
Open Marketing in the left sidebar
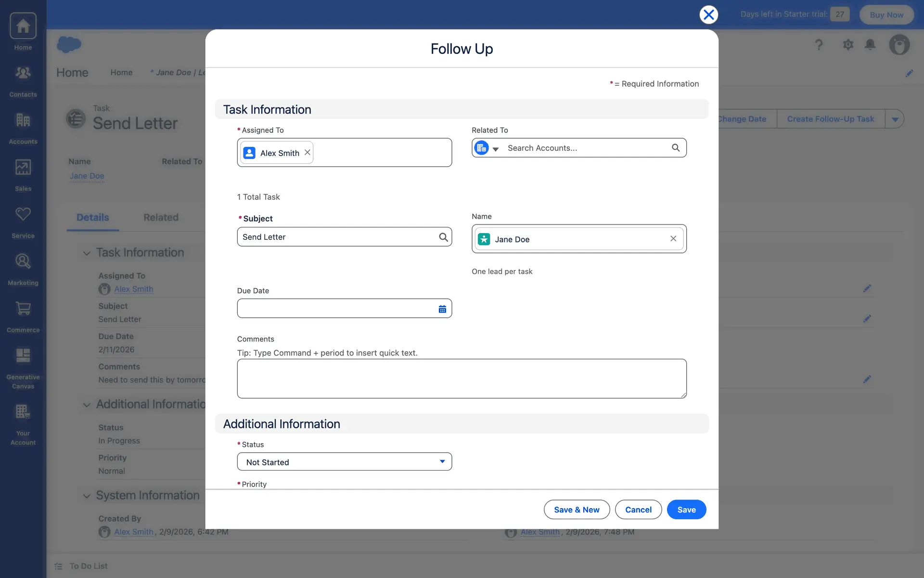(x=23, y=269)
